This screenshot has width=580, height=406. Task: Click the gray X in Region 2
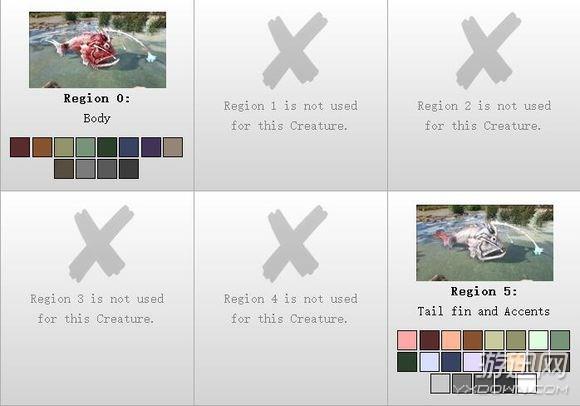point(488,51)
